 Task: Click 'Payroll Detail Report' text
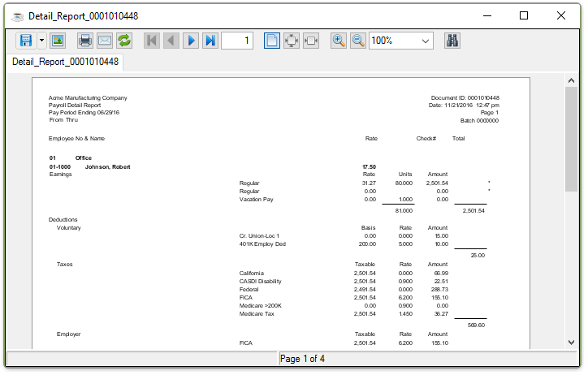coord(75,106)
